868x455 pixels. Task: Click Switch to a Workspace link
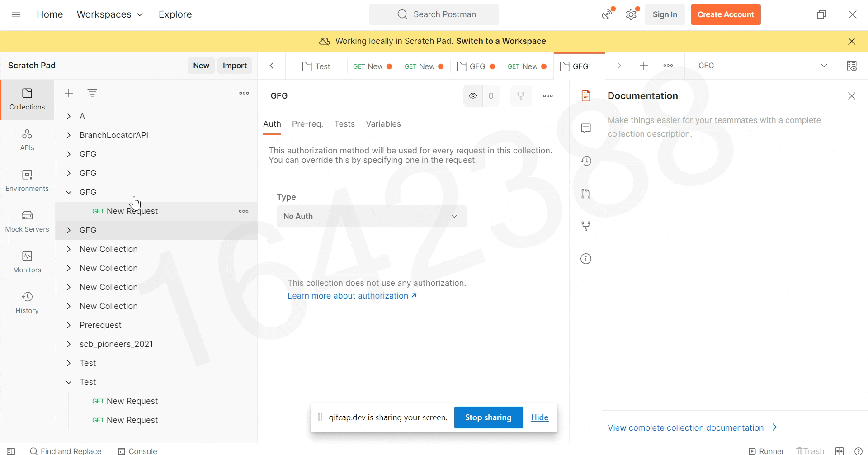tap(501, 41)
